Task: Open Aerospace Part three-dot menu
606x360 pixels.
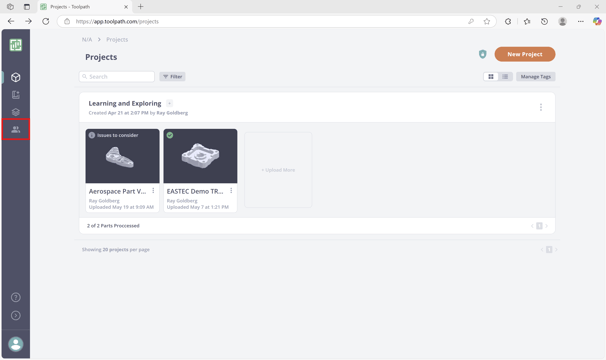Action: coord(153,191)
